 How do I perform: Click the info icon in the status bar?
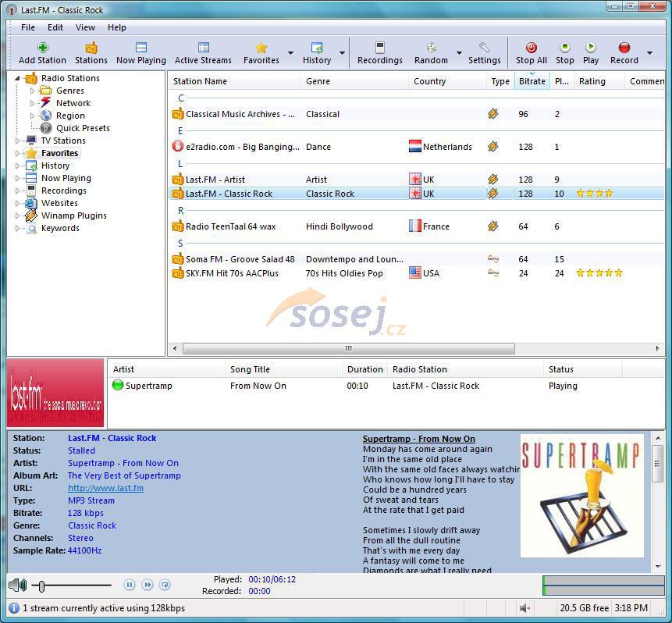[x=14, y=608]
